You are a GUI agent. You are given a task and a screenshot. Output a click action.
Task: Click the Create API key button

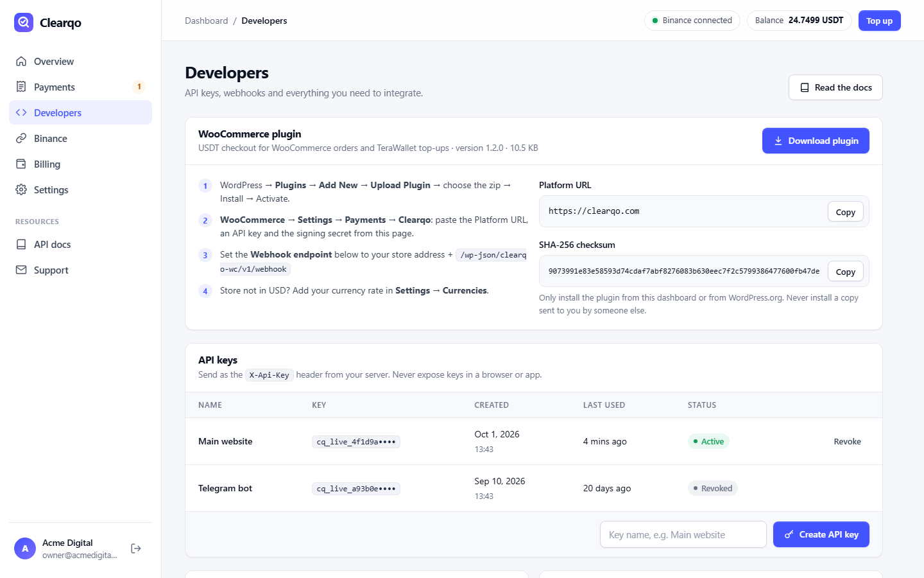click(x=821, y=534)
